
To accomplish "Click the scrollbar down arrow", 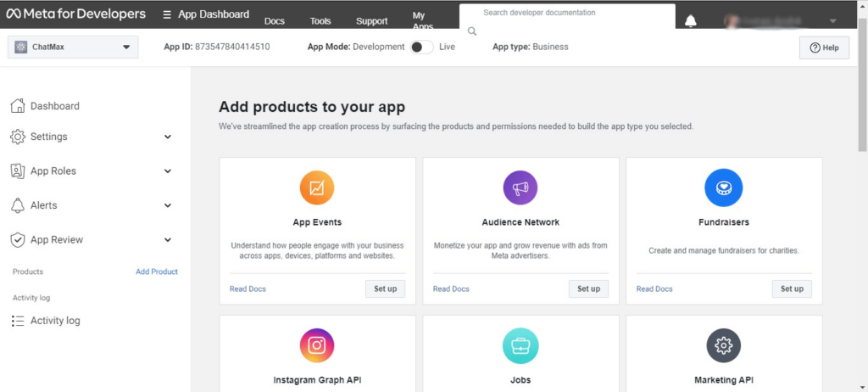I will (x=862, y=386).
